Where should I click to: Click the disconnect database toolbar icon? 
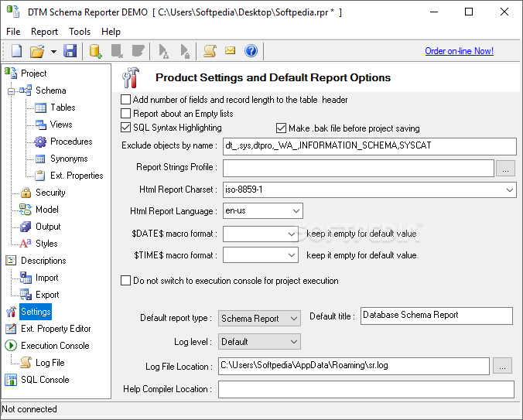pos(117,51)
